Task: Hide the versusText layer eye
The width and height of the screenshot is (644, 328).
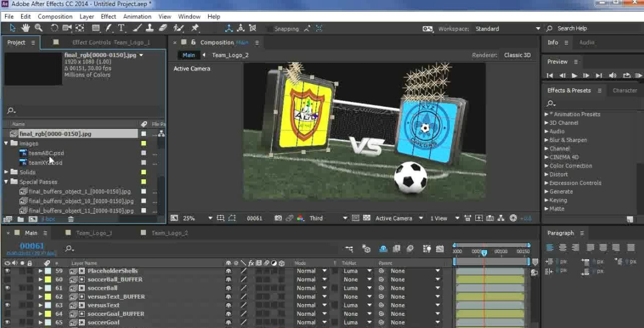Action: [7, 305]
